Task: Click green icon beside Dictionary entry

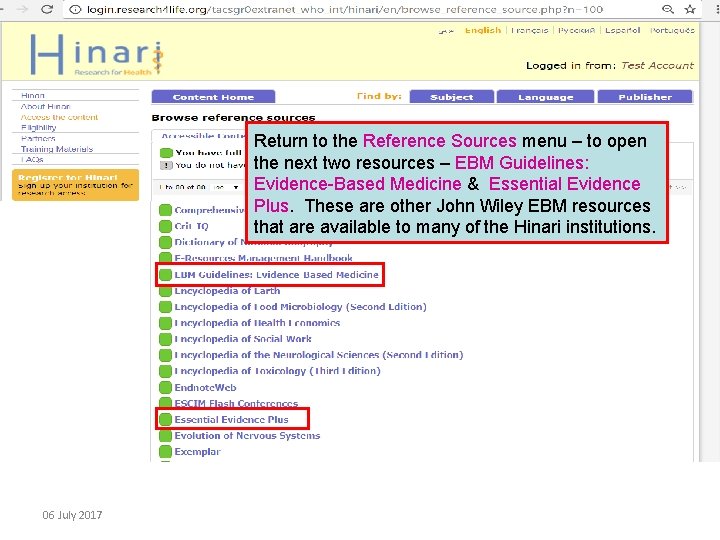Action: [x=165, y=242]
